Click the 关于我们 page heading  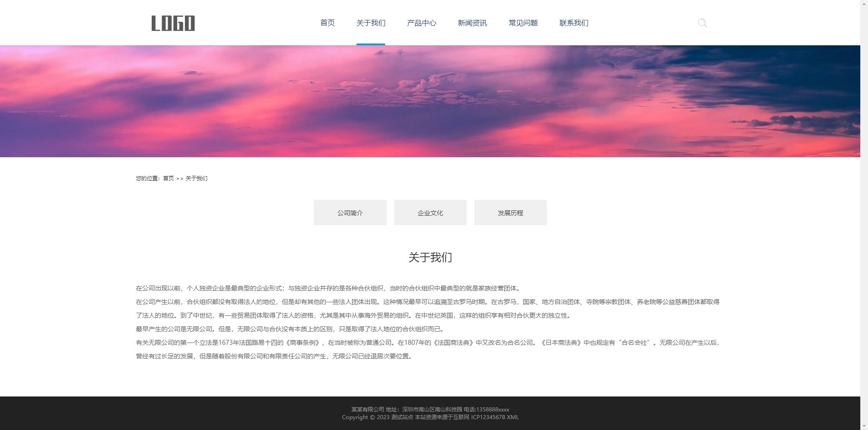click(431, 257)
